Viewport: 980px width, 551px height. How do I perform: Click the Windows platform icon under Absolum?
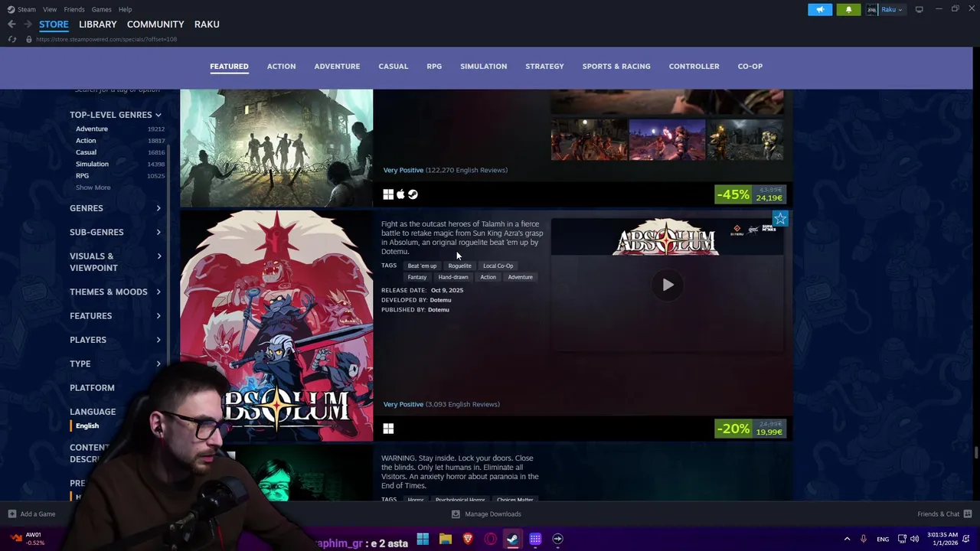(388, 429)
